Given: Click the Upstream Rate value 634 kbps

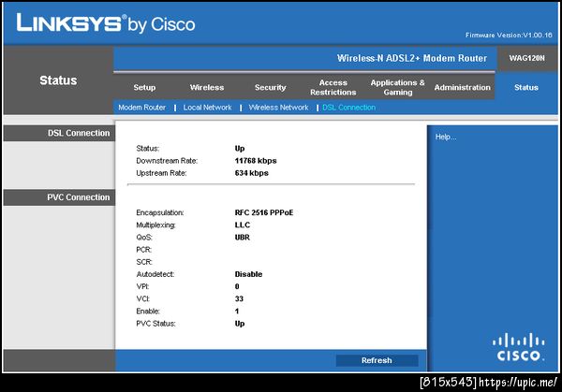Looking at the screenshot, I should (x=252, y=173).
